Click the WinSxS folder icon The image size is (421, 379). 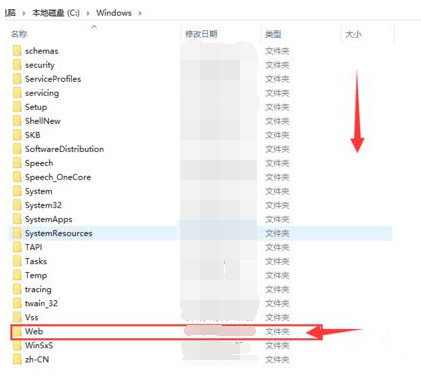point(17,345)
